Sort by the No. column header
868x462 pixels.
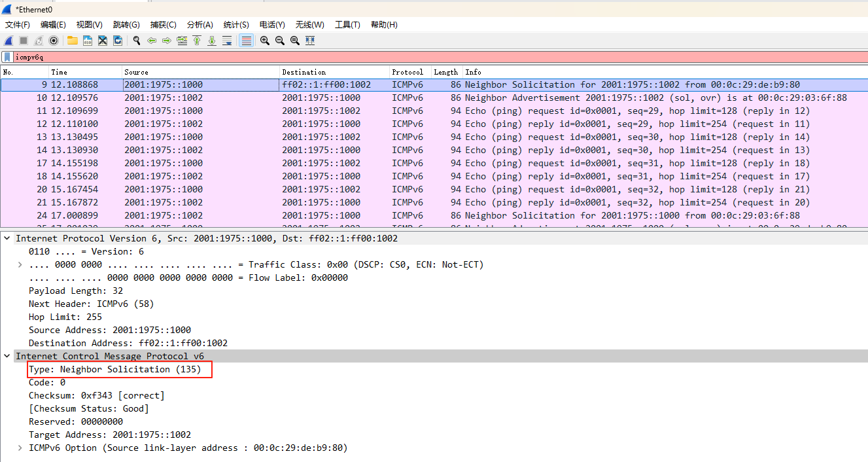pos(25,72)
